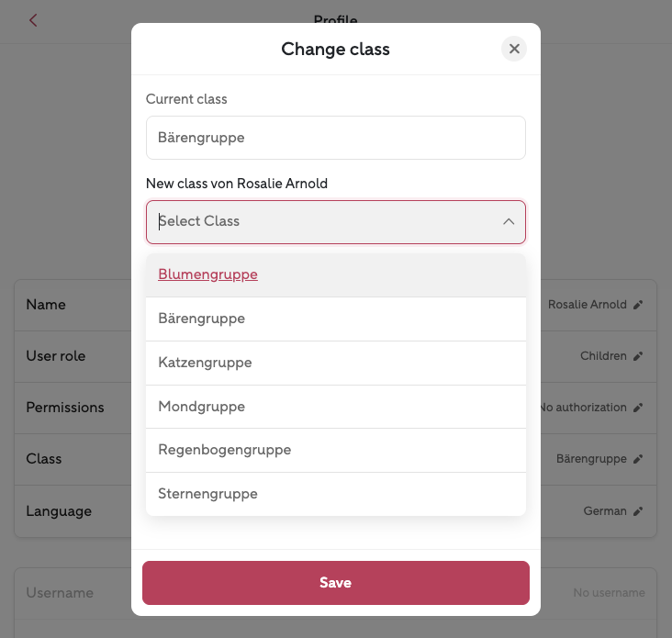Choose the Regenbogengruppe option
Screen dimensions: 672x638
click(225, 450)
